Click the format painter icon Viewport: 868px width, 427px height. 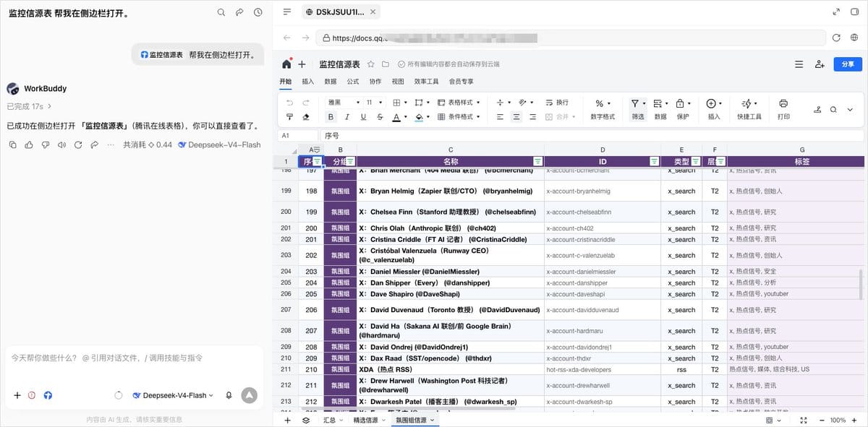(290, 116)
